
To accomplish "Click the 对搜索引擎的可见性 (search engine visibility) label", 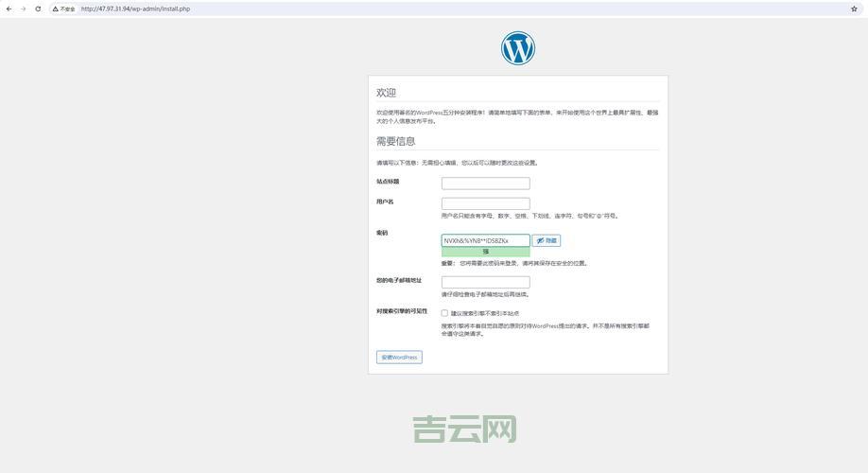I will (402, 311).
